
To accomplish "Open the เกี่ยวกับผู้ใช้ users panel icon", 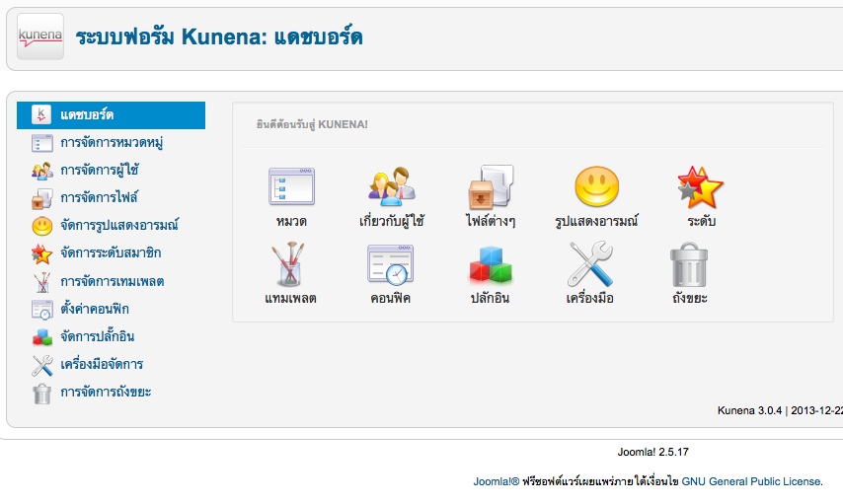I will 391,186.
